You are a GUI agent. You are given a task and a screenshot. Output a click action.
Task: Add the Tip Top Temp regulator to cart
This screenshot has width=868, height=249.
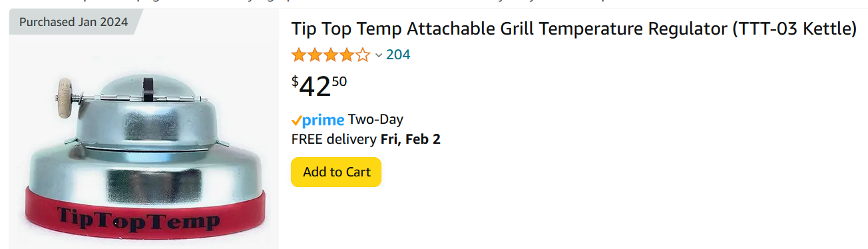point(336,172)
